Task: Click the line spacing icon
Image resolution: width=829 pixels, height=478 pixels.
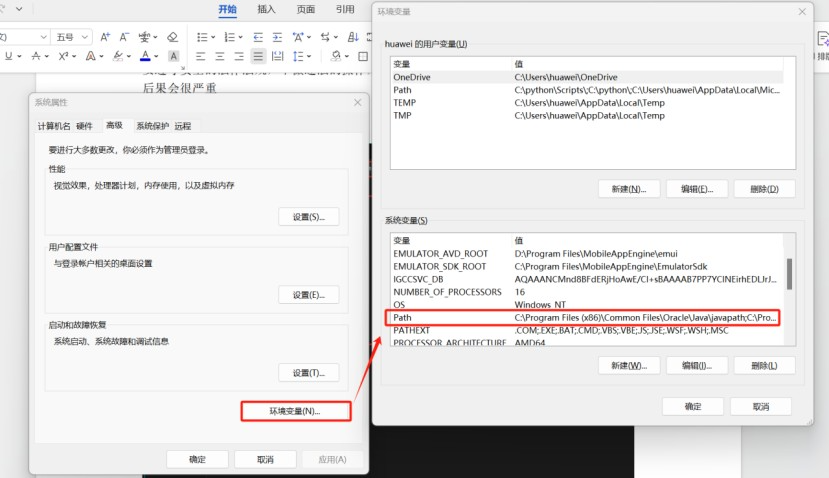Action: click(298, 56)
